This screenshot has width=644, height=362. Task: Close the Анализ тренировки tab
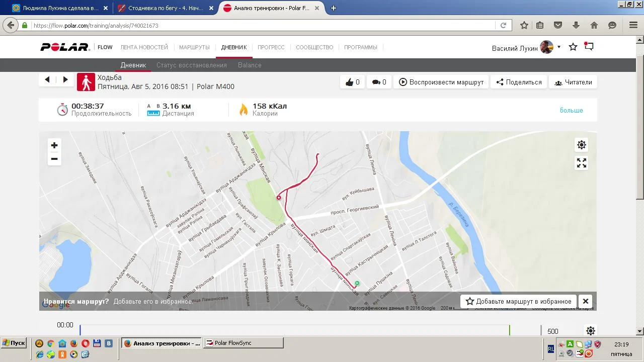[317, 8]
